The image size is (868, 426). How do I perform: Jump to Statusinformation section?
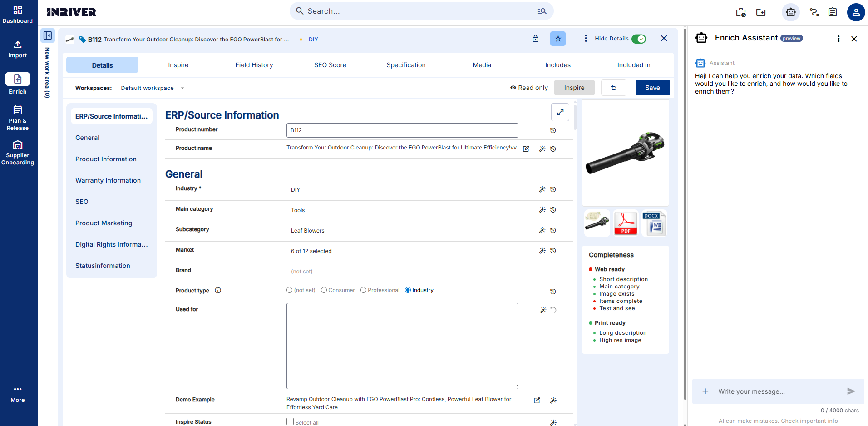pyautogui.click(x=103, y=266)
